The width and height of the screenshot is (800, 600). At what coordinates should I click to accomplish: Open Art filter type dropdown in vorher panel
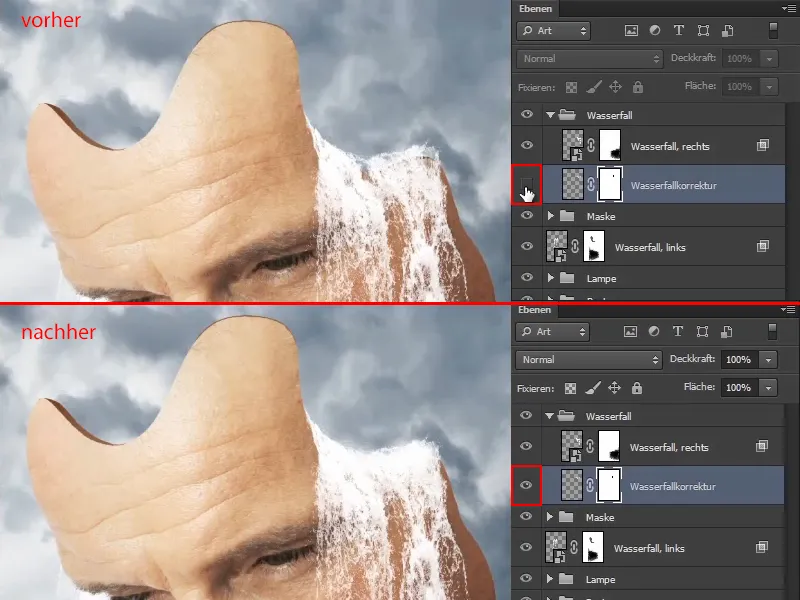pos(554,31)
